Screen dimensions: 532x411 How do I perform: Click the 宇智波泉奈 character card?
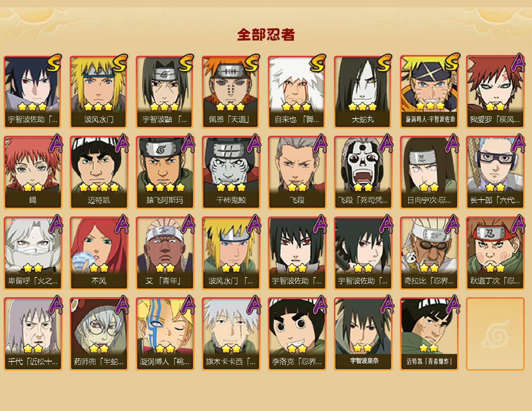click(x=363, y=334)
